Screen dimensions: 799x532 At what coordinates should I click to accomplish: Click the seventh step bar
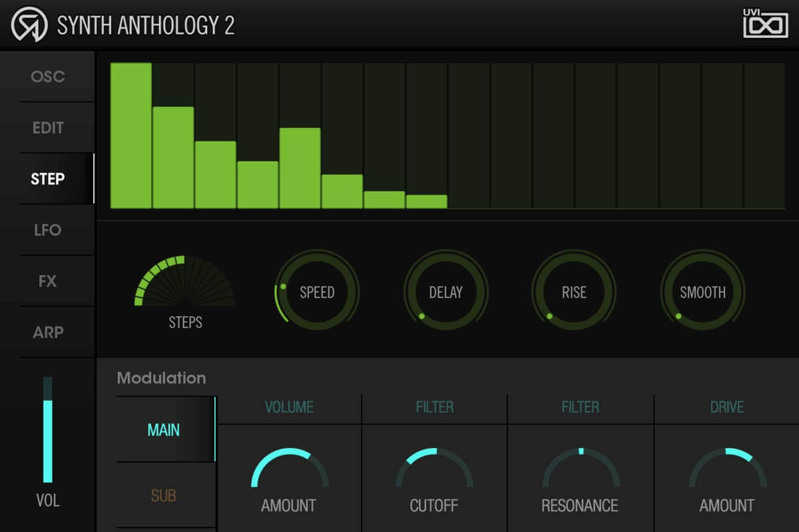pyautogui.click(x=384, y=200)
